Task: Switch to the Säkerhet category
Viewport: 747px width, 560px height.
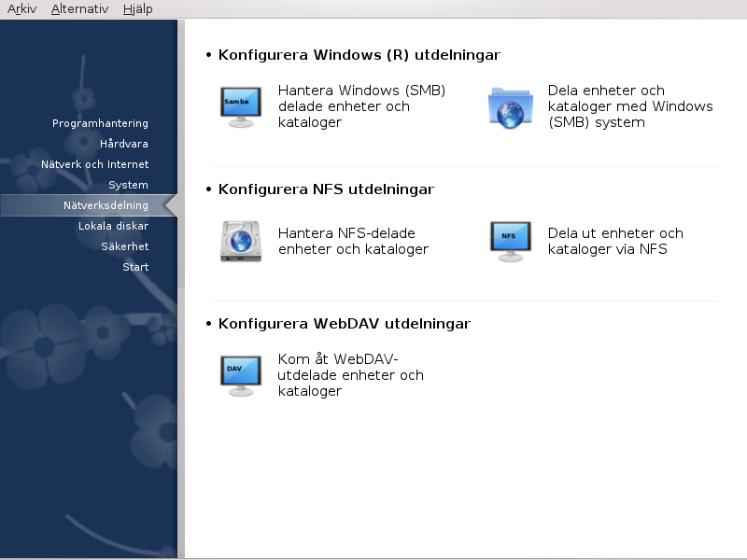Action: [x=125, y=246]
